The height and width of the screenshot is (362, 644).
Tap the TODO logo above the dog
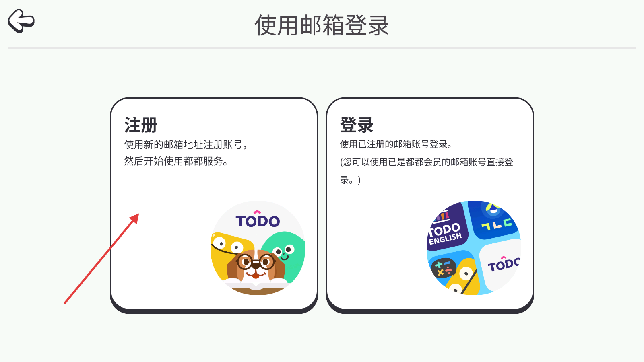[258, 219]
